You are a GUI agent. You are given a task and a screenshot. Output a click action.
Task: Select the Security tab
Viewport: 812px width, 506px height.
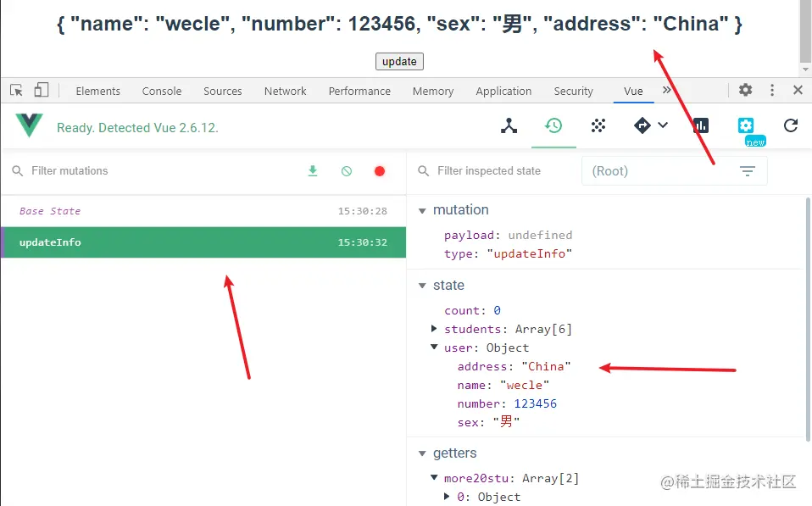point(573,92)
